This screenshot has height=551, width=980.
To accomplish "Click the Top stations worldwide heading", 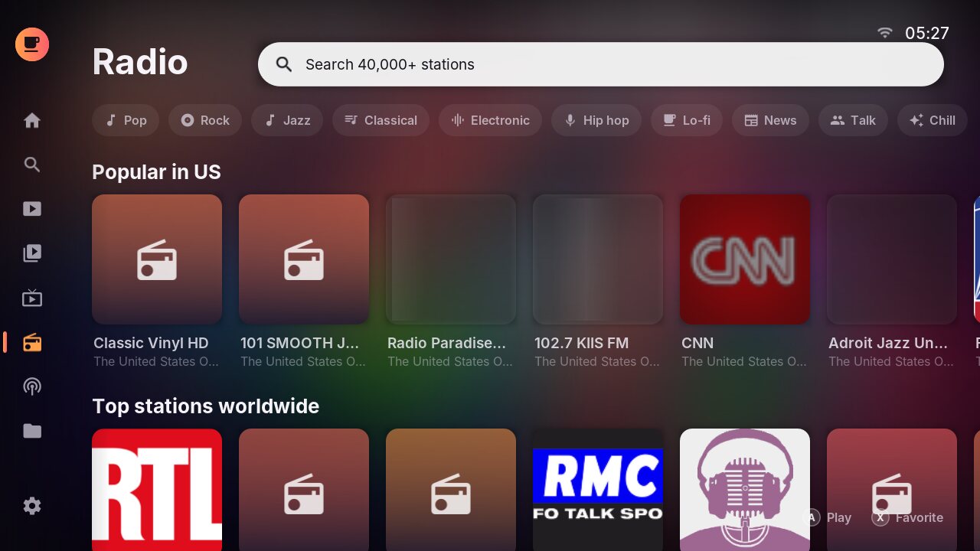I will coord(205,406).
